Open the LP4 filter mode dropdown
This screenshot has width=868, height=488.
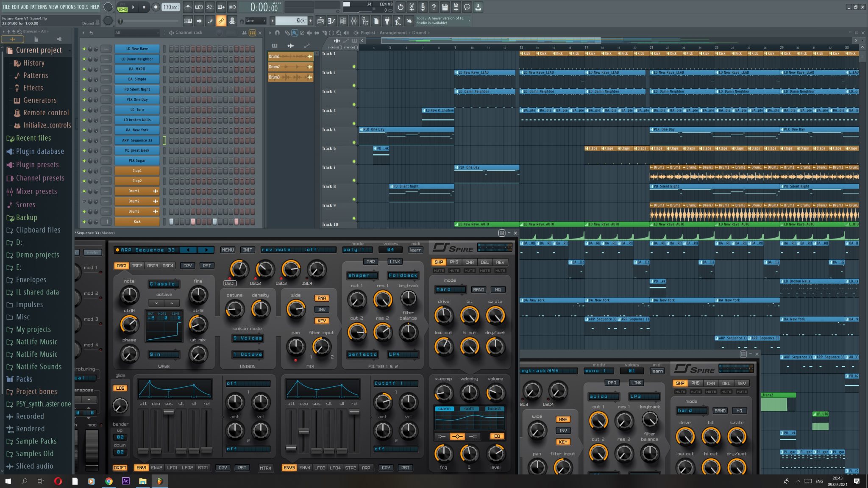[403, 355]
